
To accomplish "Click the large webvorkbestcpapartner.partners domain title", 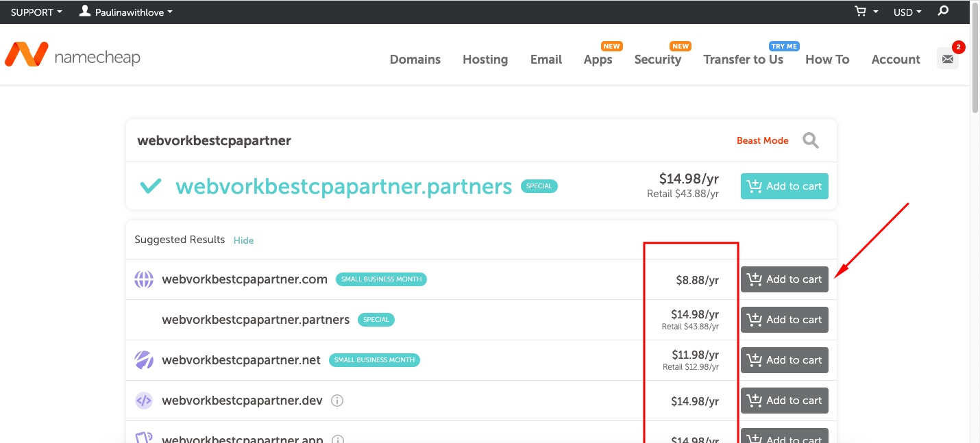I will (344, 186).
